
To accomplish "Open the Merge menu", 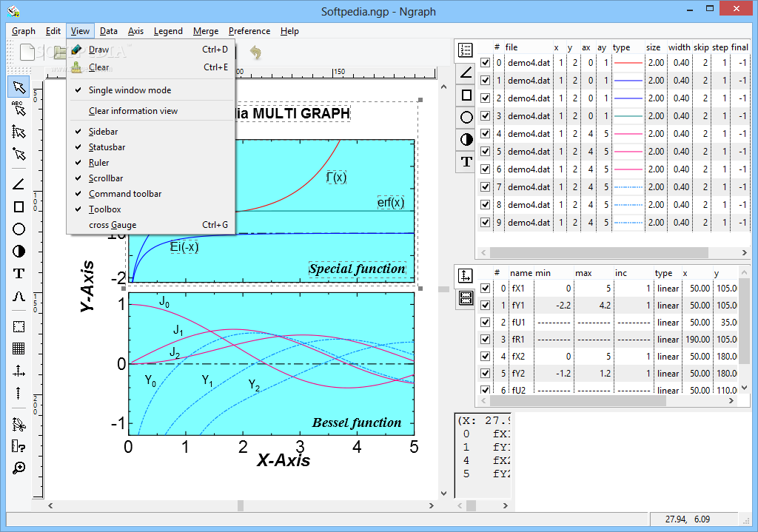I will click(206, 31).
